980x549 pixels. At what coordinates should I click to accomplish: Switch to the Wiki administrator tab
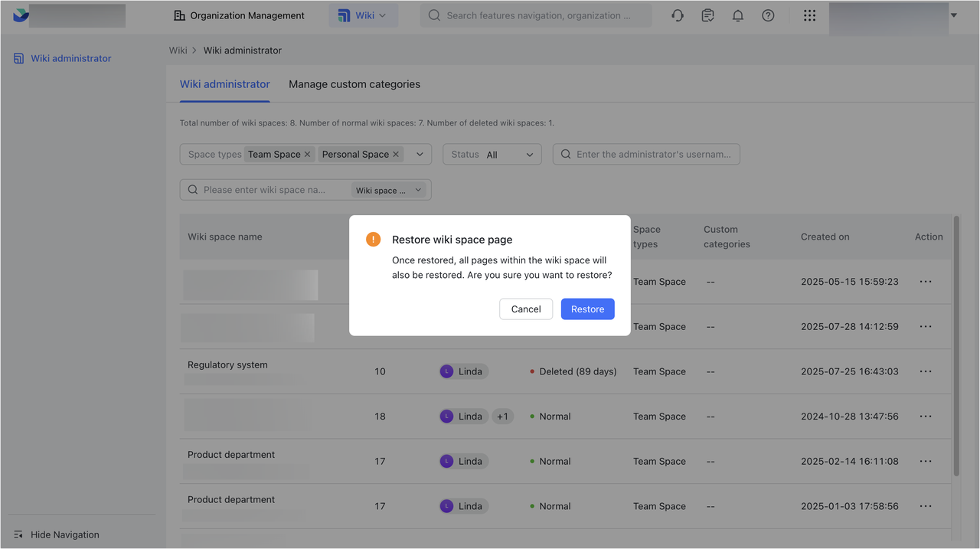coord(225,84)
